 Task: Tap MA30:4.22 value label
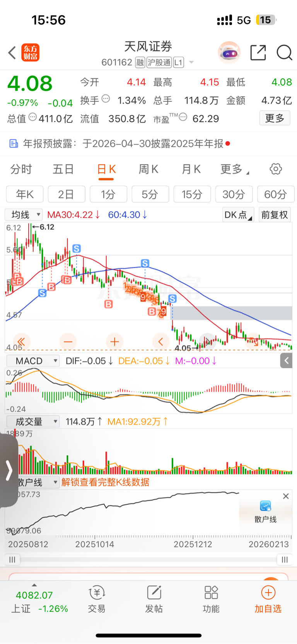[73, 215]
